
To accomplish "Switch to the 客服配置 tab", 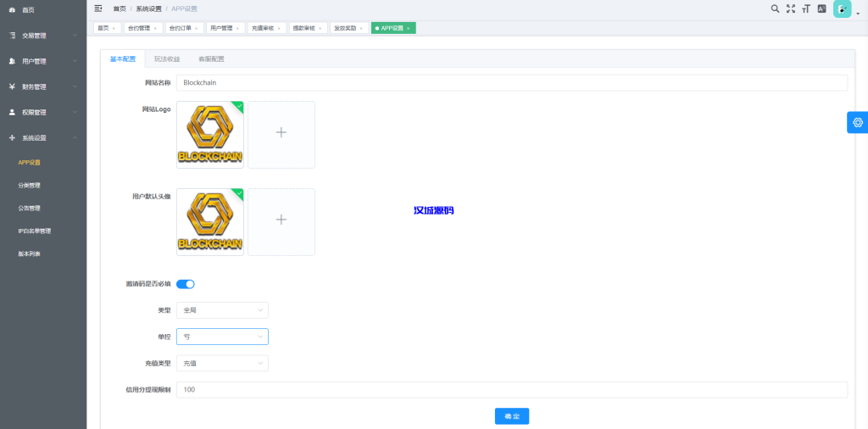I will [211, 59].
